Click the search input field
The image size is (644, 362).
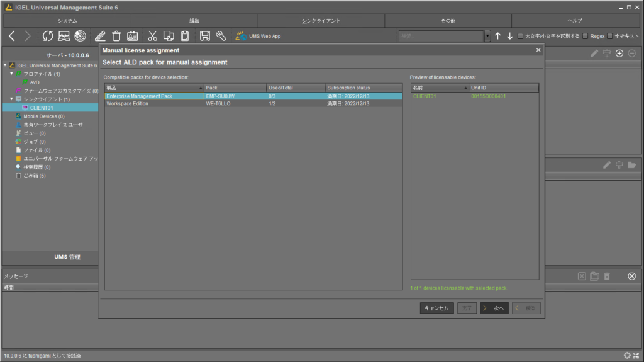point(441,37)
